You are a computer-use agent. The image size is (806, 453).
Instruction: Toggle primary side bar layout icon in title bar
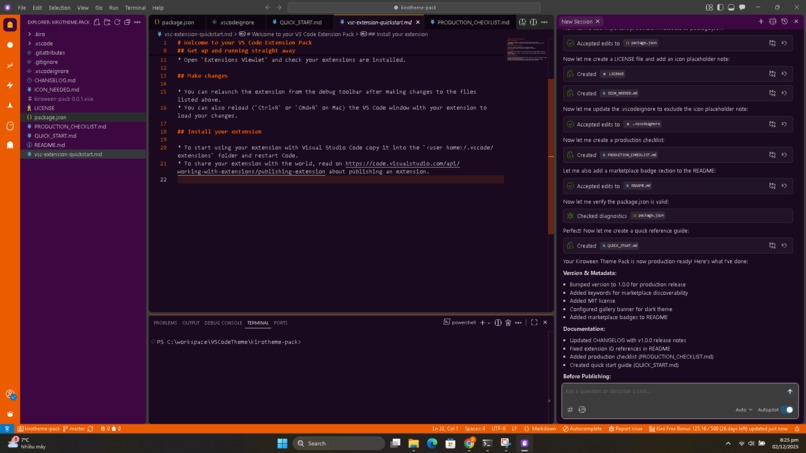720,8
